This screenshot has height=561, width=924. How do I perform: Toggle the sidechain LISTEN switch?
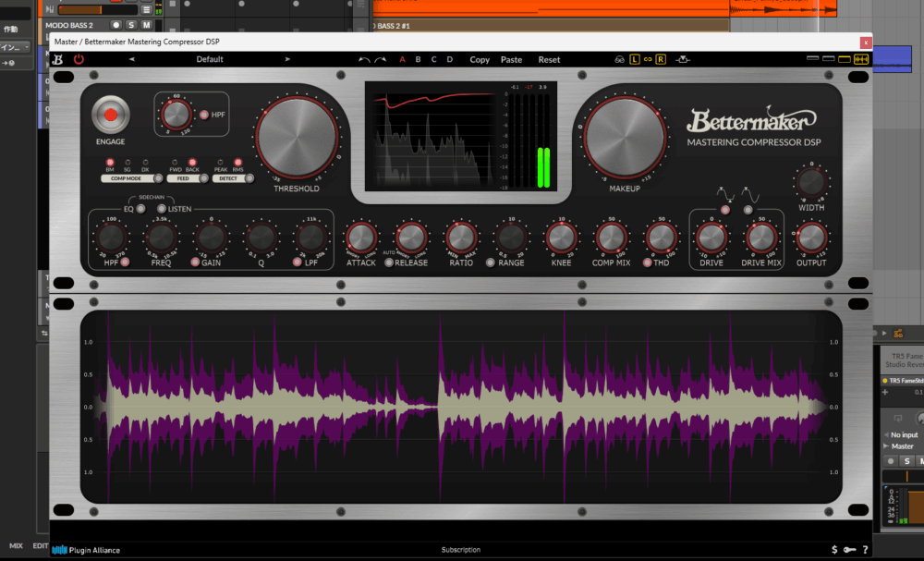[161, 209]
